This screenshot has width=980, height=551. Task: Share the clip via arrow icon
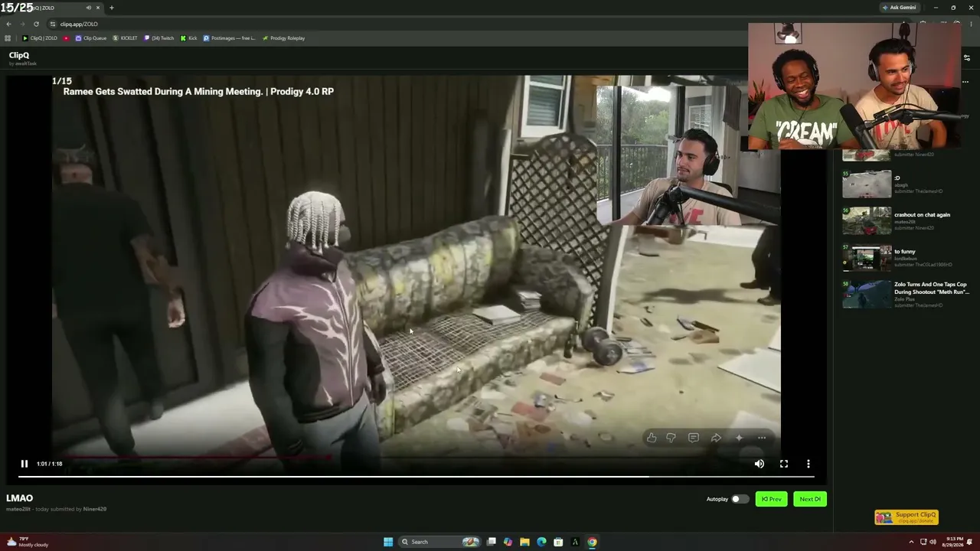[716, 438]
